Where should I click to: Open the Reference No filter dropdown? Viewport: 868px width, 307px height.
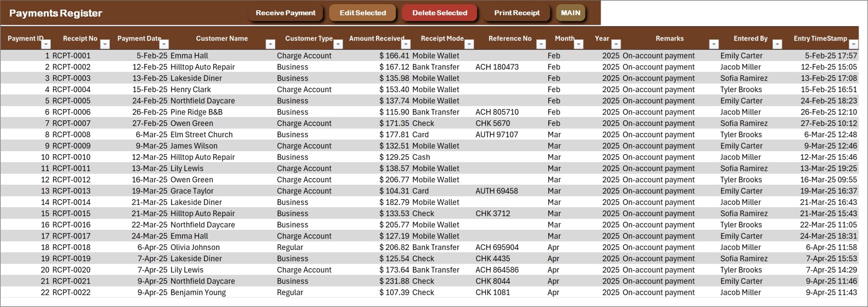coord(541,44)
